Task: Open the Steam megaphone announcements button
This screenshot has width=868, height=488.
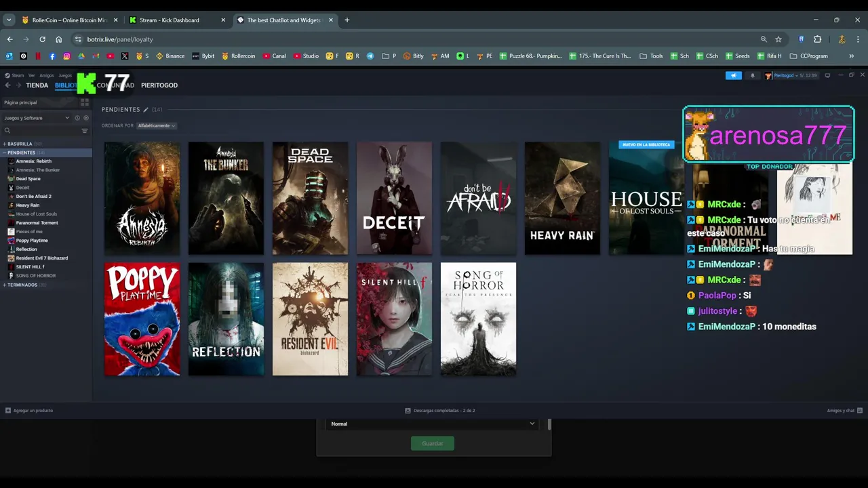Action: pyautogui.click(x=734, y=75)
